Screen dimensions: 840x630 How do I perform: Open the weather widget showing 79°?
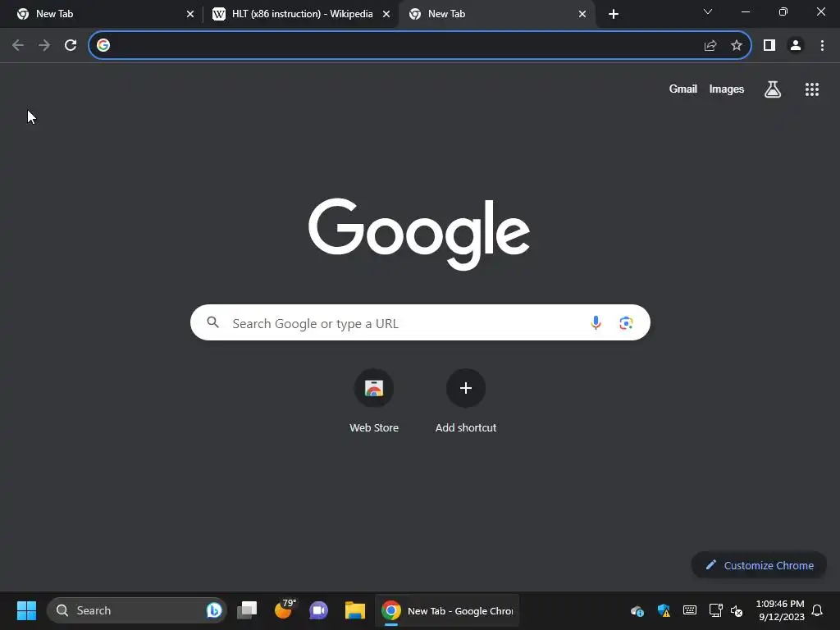pyautogui.click(x=285, y=609)
